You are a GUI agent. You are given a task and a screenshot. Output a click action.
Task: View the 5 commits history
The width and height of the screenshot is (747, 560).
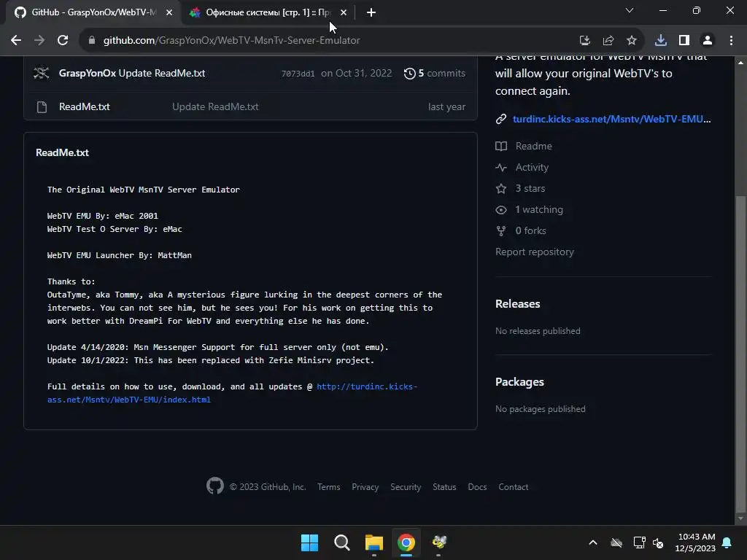pyautogui.click(x=435, y=74)
